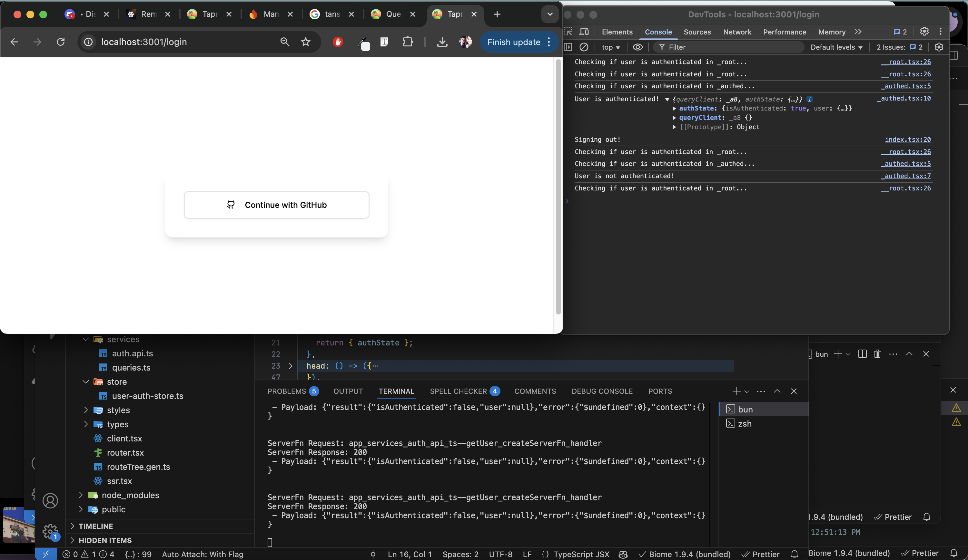Open notifications bell in status bar
The image size is (968, 560).
tap(795, 554)
